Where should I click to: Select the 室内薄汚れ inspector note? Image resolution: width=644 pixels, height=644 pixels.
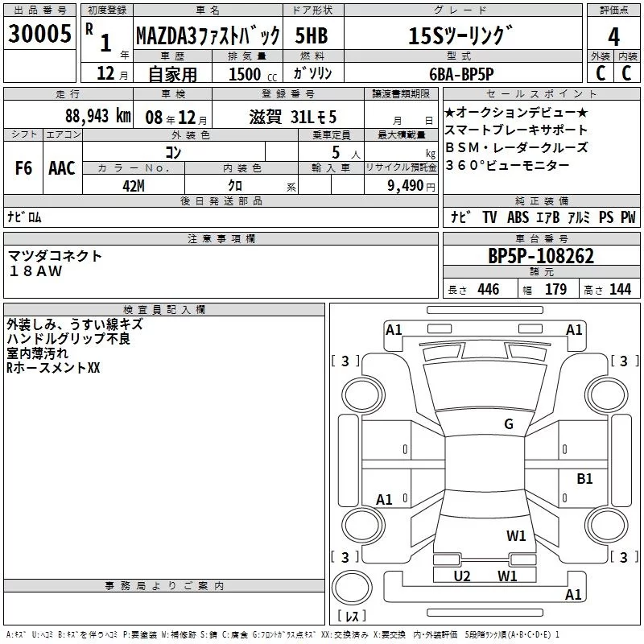(x=37, y=353)
